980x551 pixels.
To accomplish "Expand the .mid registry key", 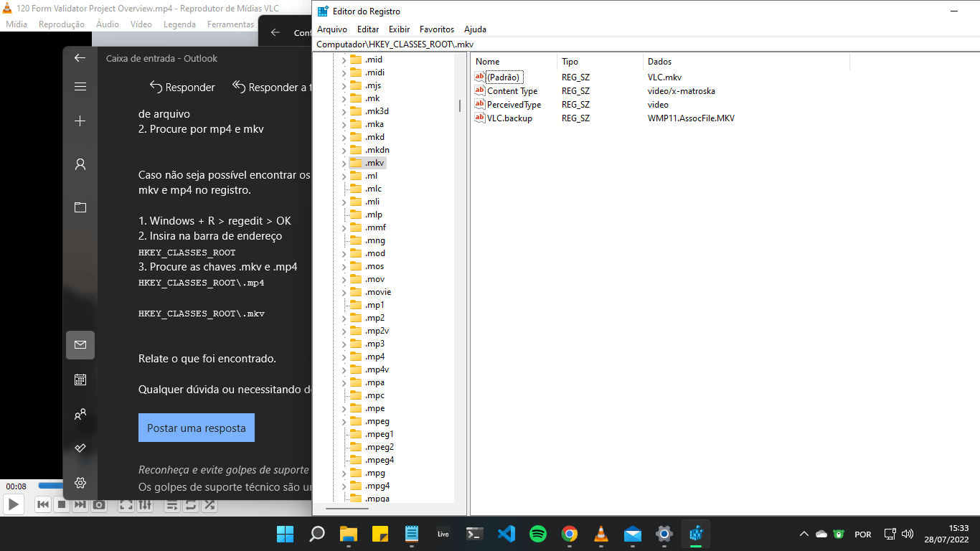I will pyautogui.click(x=344, y=60).
